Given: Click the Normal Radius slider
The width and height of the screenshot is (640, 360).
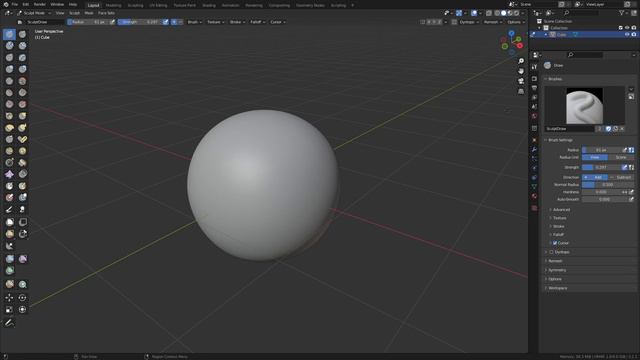Looking at the screenshot, I should click(x=608, y=184).
